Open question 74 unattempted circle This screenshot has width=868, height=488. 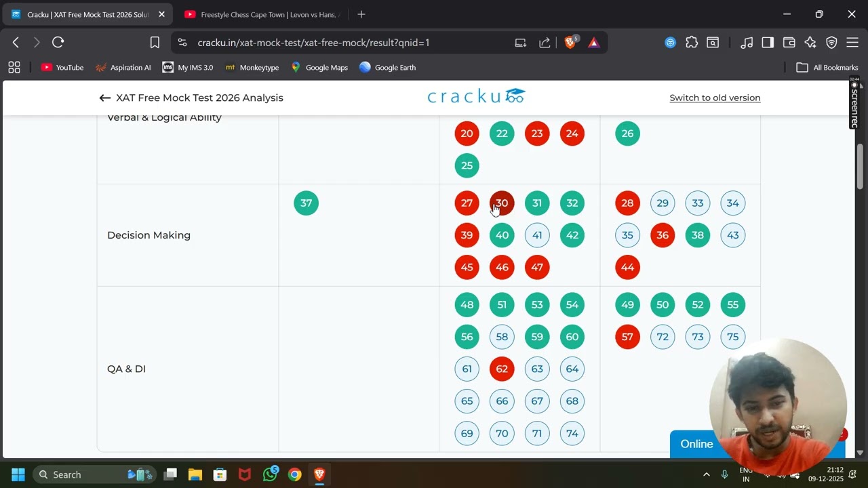click(572, 433)
